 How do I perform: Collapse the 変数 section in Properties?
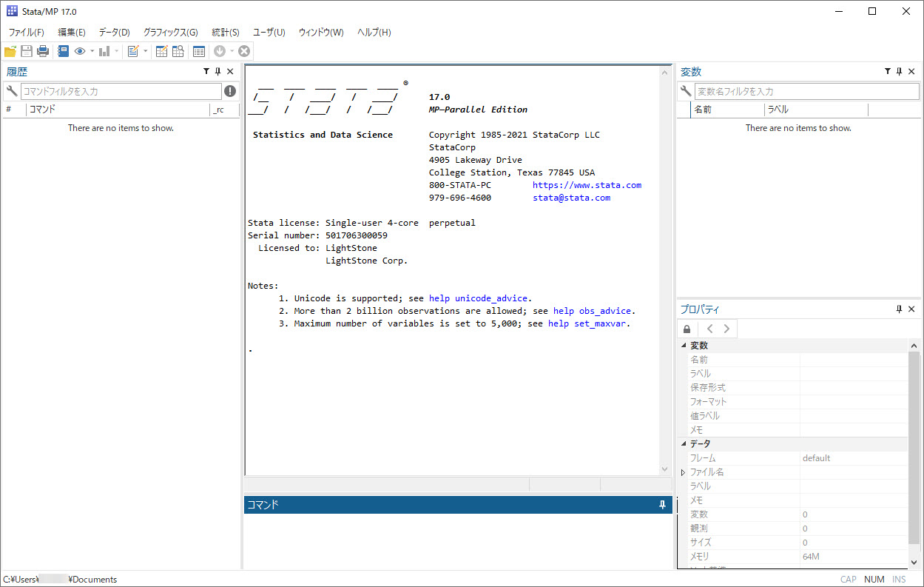click(684, 346)
